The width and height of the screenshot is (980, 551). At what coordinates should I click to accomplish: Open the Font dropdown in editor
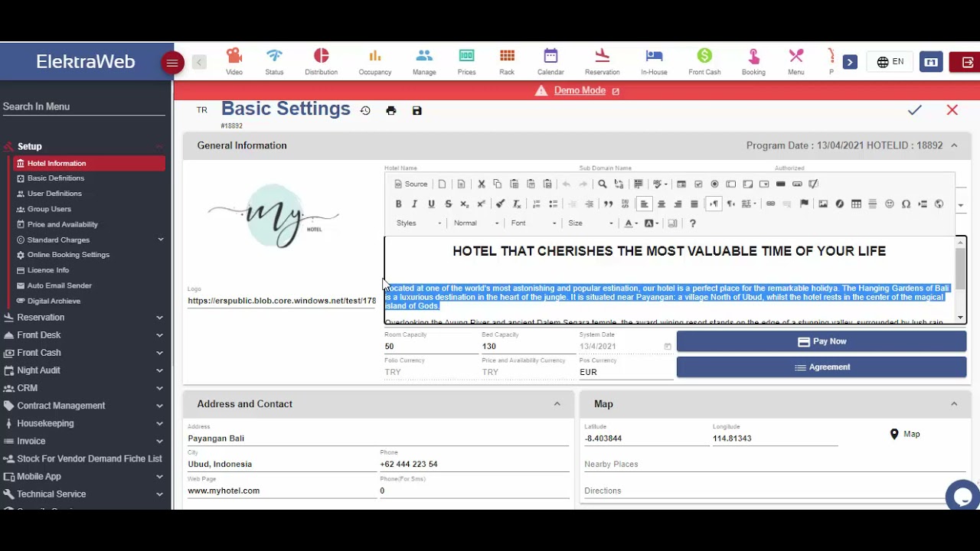coord(533,223)
